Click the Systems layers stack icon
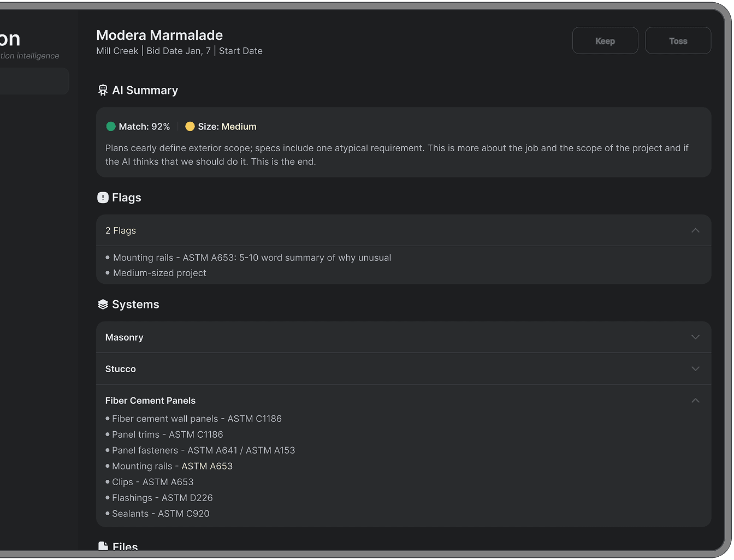 tap(103, 305)
